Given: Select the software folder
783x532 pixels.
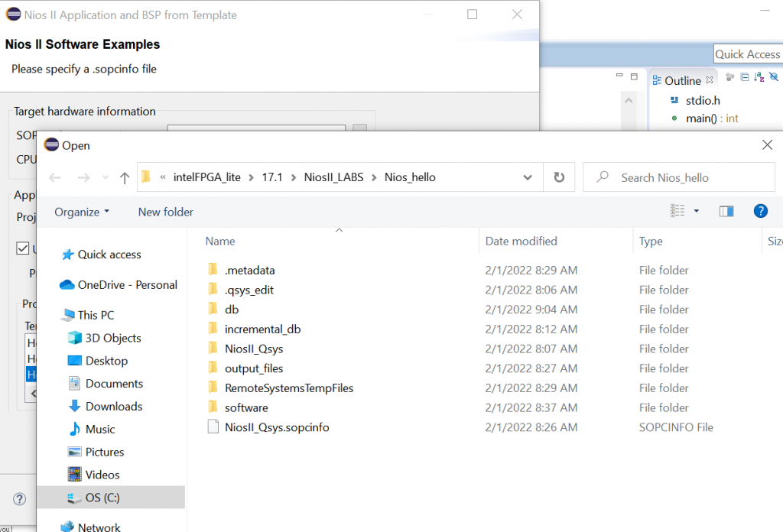Looking at the screenshot, I should [x=245, y=407].
